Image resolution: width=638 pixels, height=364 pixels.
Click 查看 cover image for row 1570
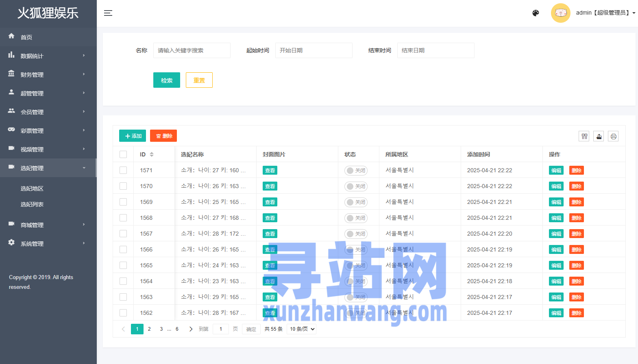(270, 186)
